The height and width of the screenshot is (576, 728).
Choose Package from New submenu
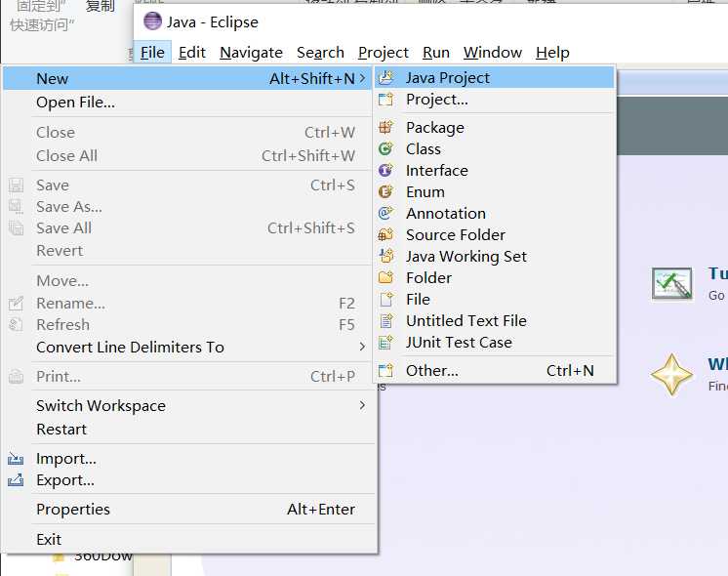coord(495,127)
